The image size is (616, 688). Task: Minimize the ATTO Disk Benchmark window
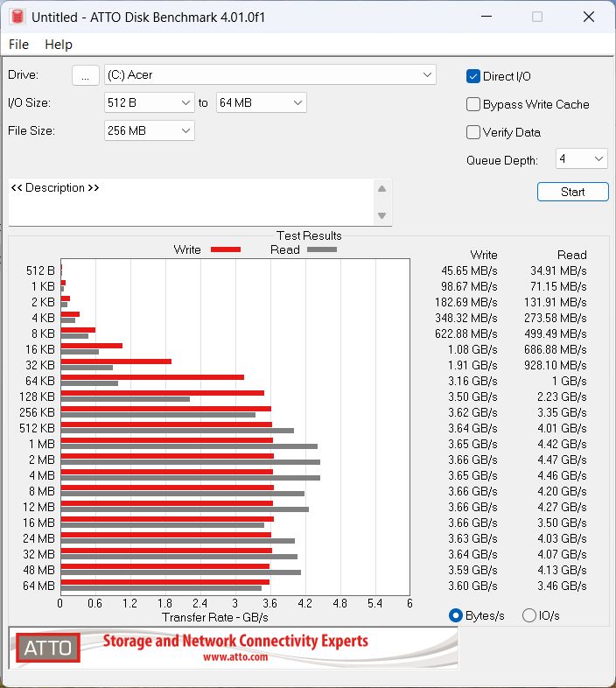tap(486, 17)
